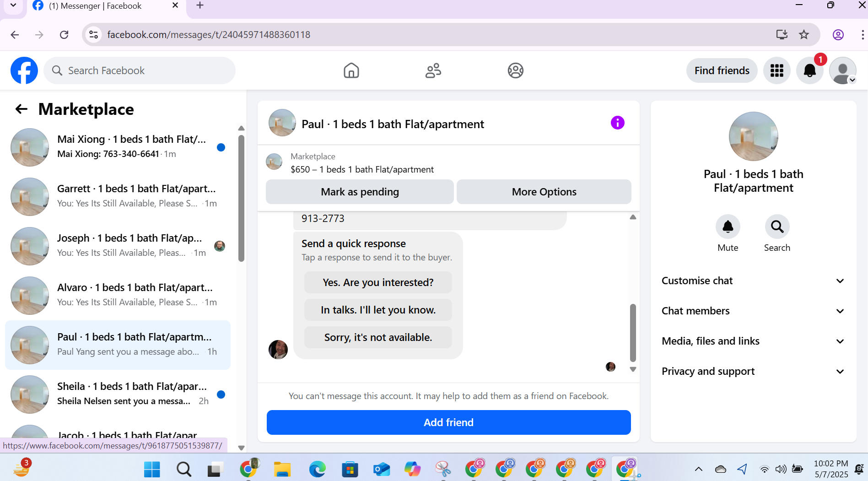This screenshot has width=868, height=481.
Task: Open the Windows Start menu
Action: [x=152, y=469]
